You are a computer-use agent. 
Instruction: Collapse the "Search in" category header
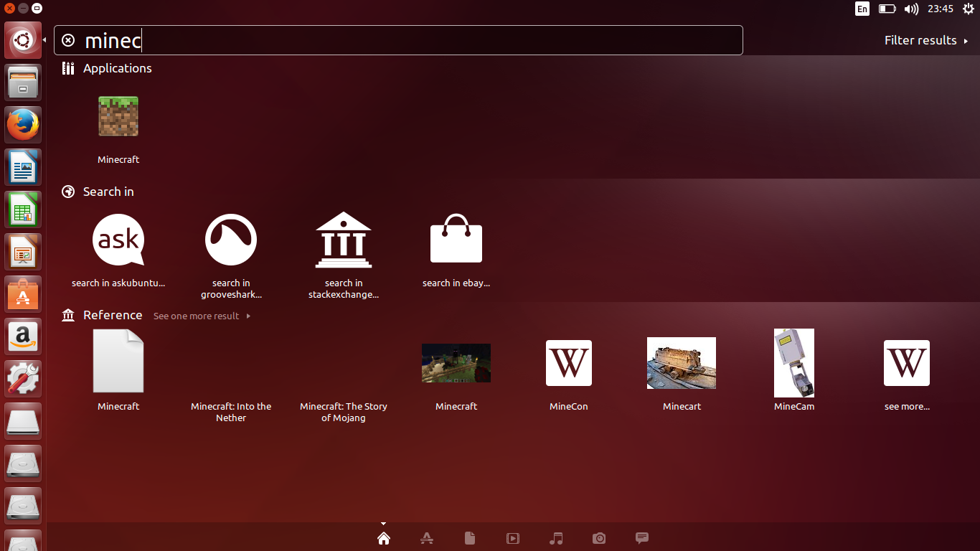coord(98,192)
